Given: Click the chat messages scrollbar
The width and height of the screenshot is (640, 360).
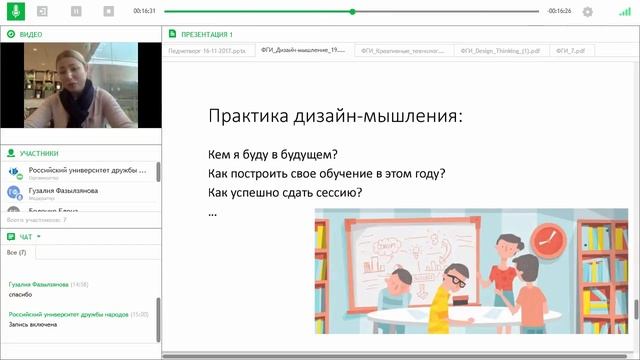Looking at the screenshot, I should click(158, 320).
